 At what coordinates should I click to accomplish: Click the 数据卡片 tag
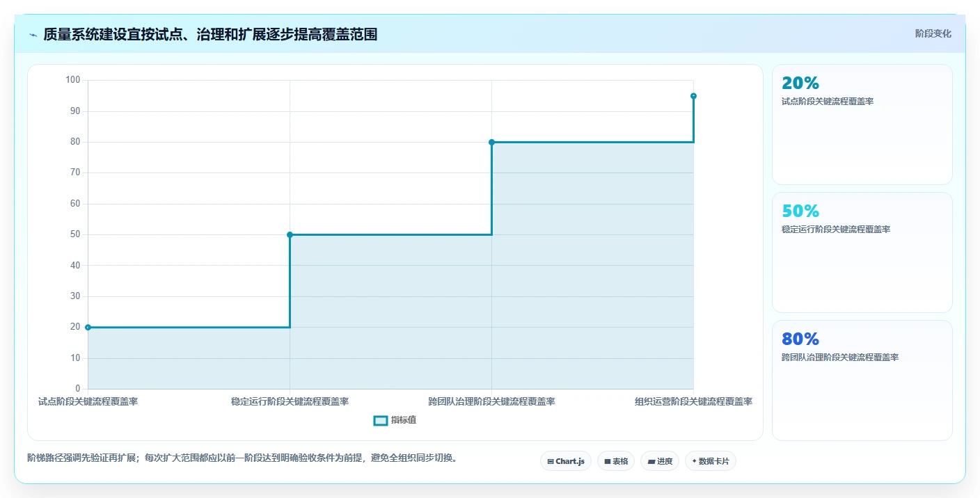pos(710,461)
